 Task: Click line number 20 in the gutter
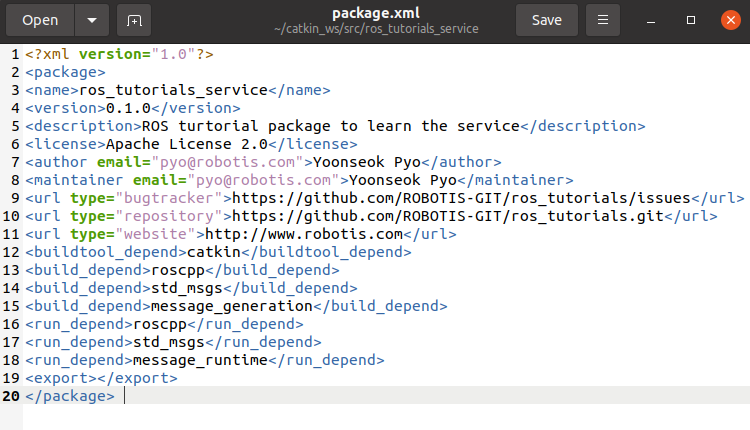[11, 396]
